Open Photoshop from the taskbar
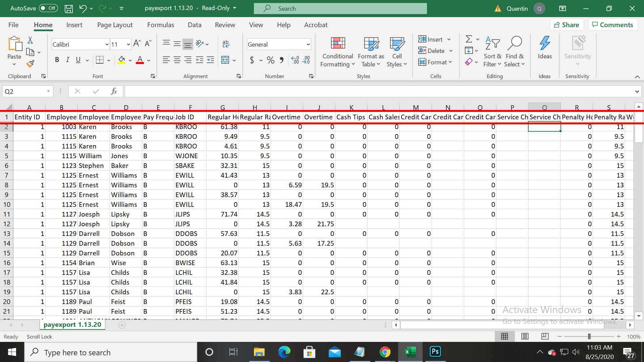 pos(435,352)
